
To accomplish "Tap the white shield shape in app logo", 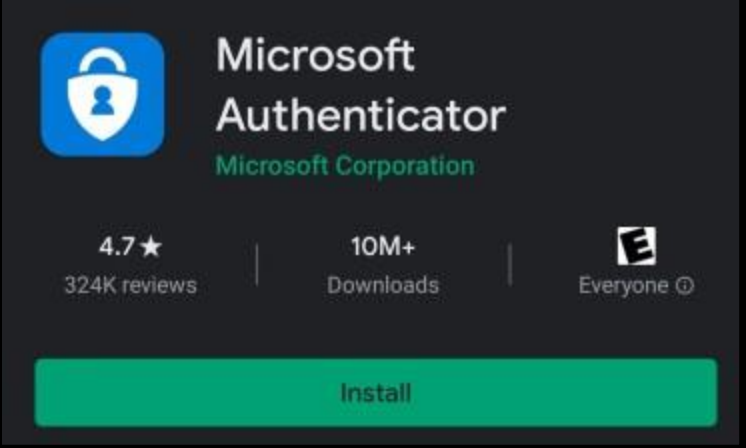I will (103, 106).
